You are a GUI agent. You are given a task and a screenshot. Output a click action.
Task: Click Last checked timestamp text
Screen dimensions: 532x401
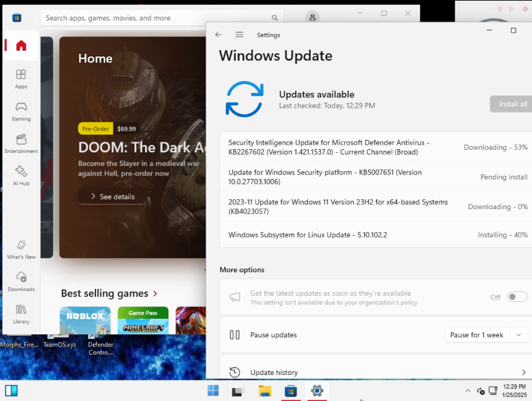327,105
